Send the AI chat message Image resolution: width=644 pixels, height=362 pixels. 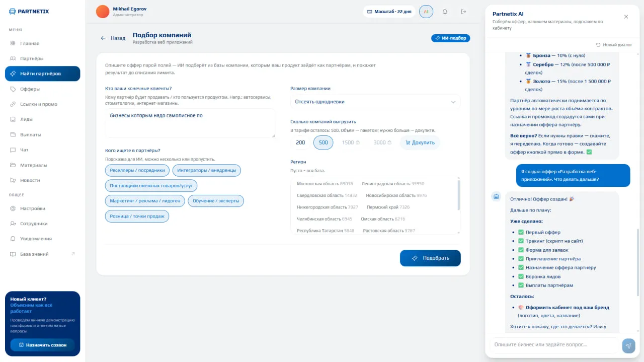coord(628,345)
